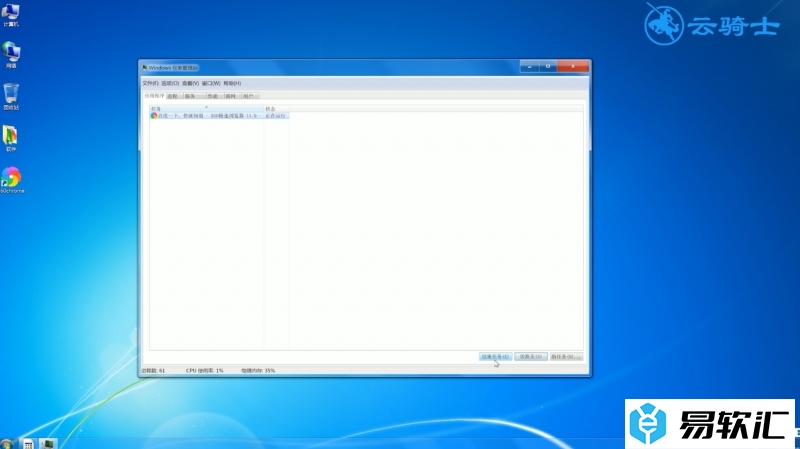
Task: Click the 正在运行 status cell
Action: [x=276, y=116]
